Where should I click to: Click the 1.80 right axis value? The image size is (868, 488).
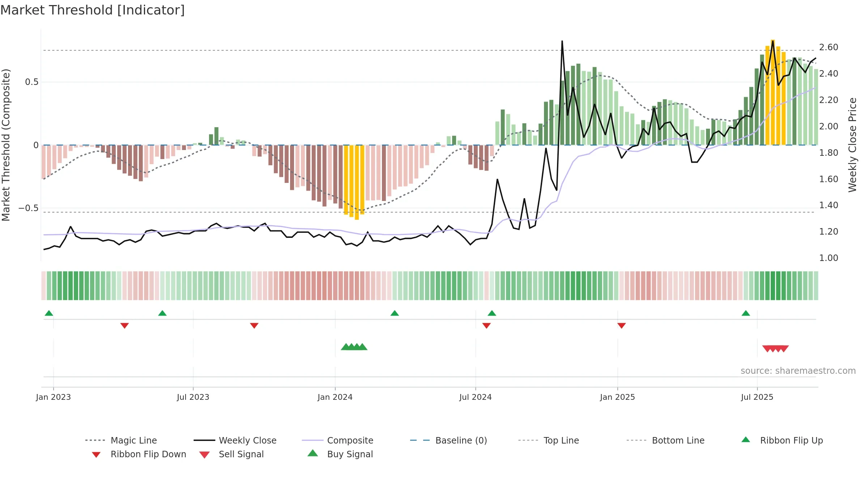pos(829,153)
